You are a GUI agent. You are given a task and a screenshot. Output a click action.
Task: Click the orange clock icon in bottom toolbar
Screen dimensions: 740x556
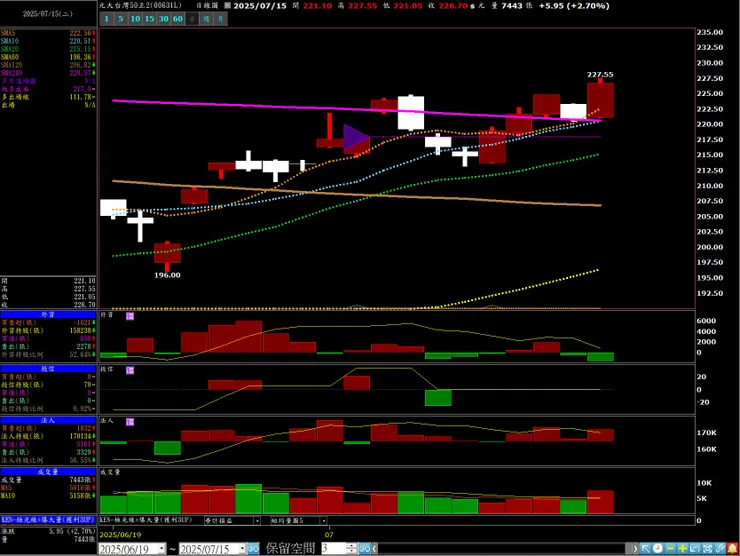(x=658, y=548)
